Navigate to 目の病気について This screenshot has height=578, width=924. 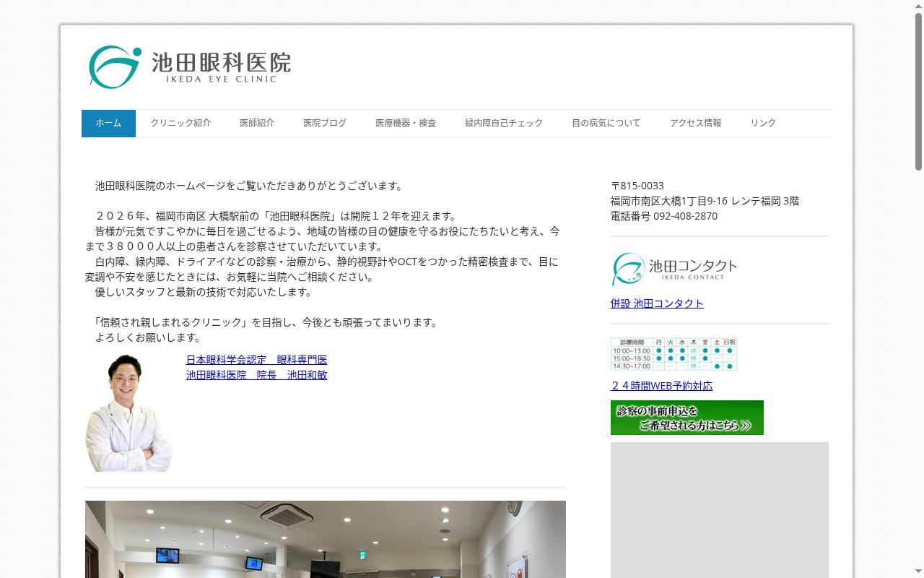606,124
